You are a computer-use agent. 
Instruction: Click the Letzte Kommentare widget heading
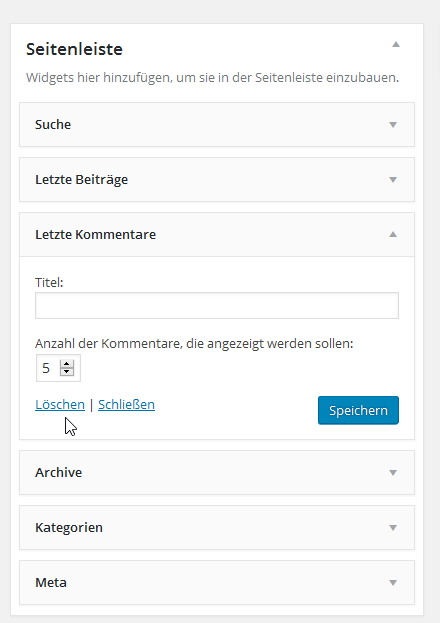point(95,234)
